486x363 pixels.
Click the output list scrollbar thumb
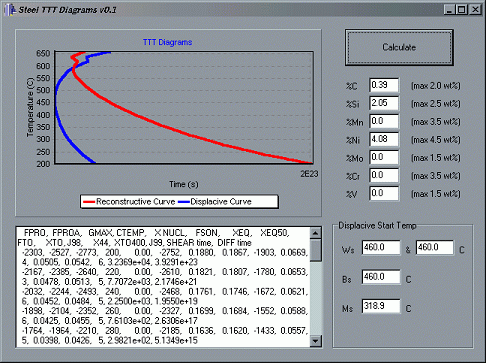coord(315,250)
